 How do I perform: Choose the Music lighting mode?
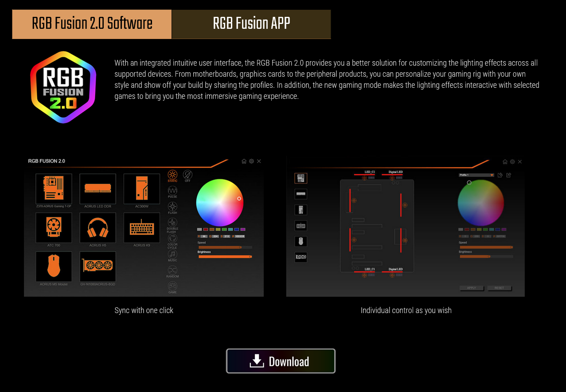pos(172,256)
